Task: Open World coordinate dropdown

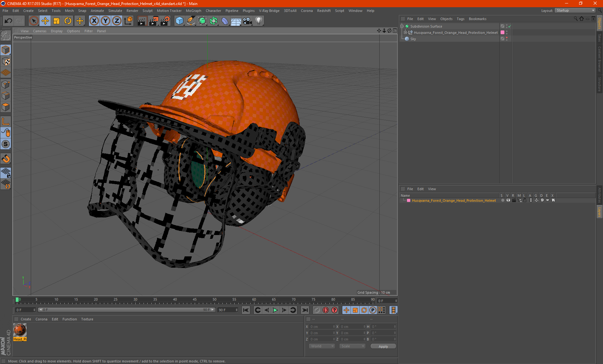Action: 322,346
